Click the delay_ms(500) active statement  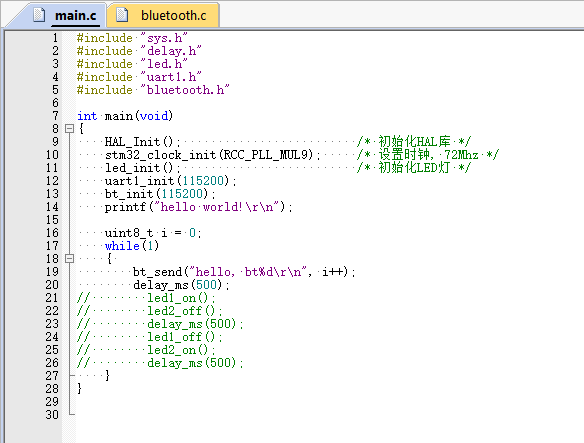click(181, 285)
